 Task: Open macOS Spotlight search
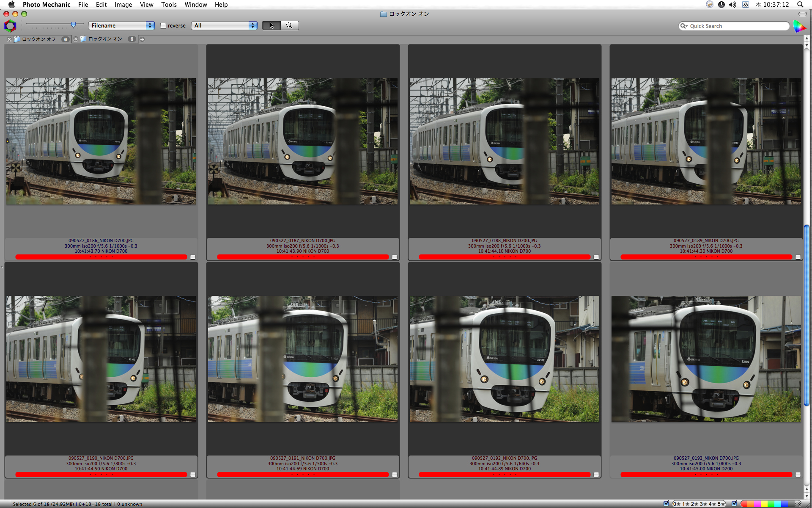pyautogui.click(x=800, y=4)
